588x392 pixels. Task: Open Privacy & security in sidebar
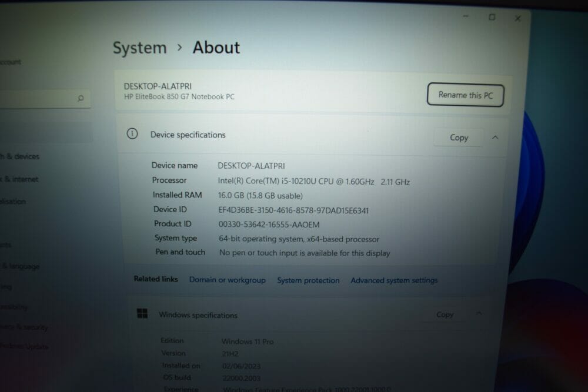[x=24, y=327]
